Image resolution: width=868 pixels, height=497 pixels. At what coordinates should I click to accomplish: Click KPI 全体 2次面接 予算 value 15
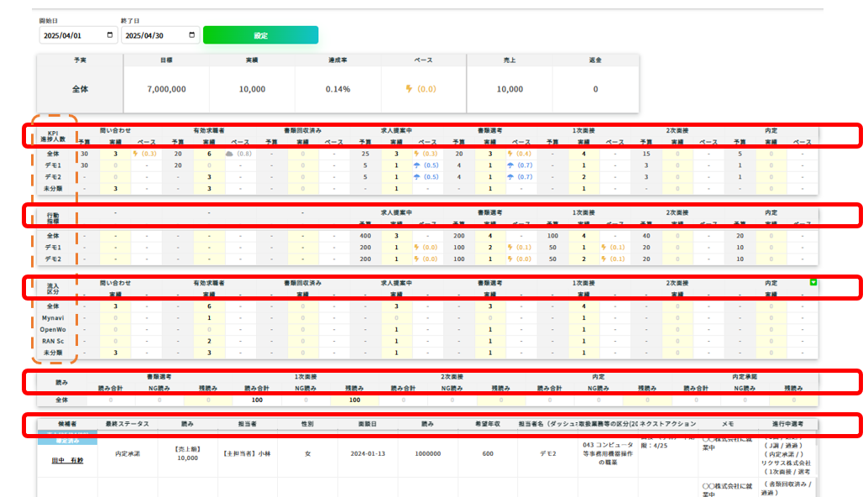pyautogui.click(x=646, y=154)
